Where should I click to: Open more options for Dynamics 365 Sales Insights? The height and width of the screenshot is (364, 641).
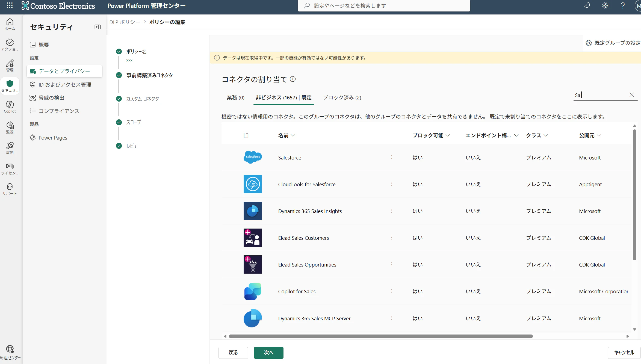[x=392, y=211]
